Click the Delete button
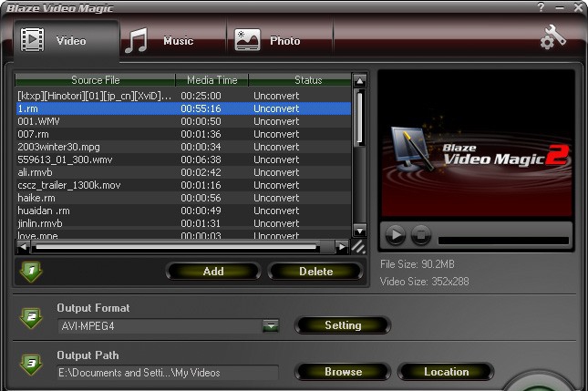588x391 pixels. [315, 272]
